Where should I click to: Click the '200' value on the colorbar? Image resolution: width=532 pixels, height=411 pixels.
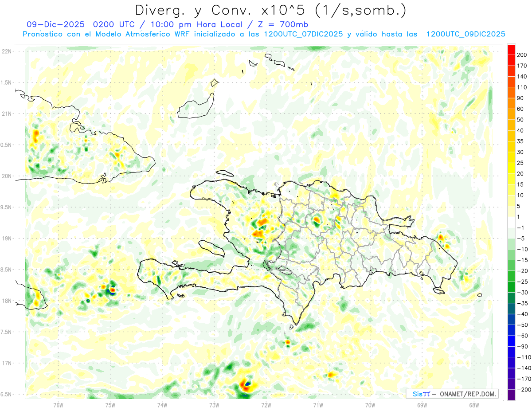coord(521,55)
